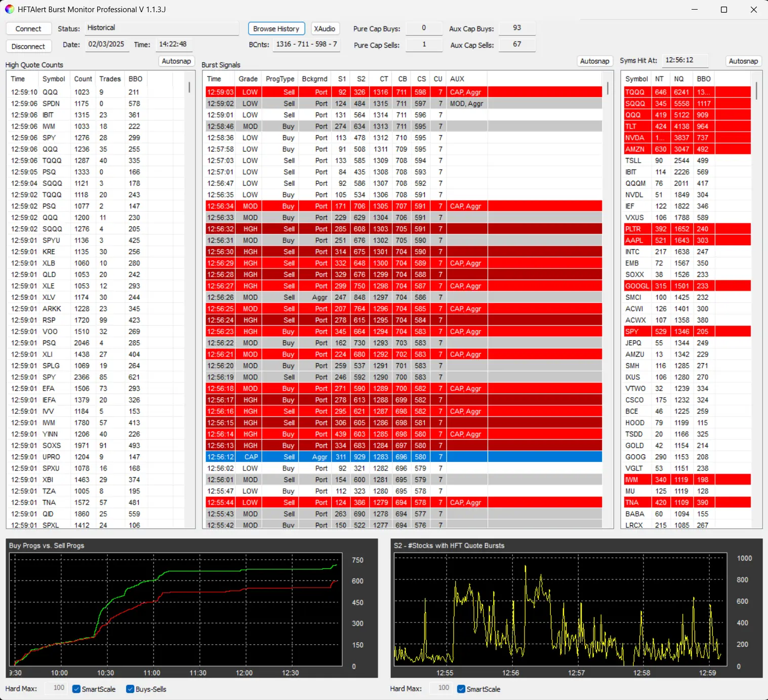Click the Grade column header in Burst Signals
The height and width of the screenshot is (700, 768).
click(x=248, y=79)
